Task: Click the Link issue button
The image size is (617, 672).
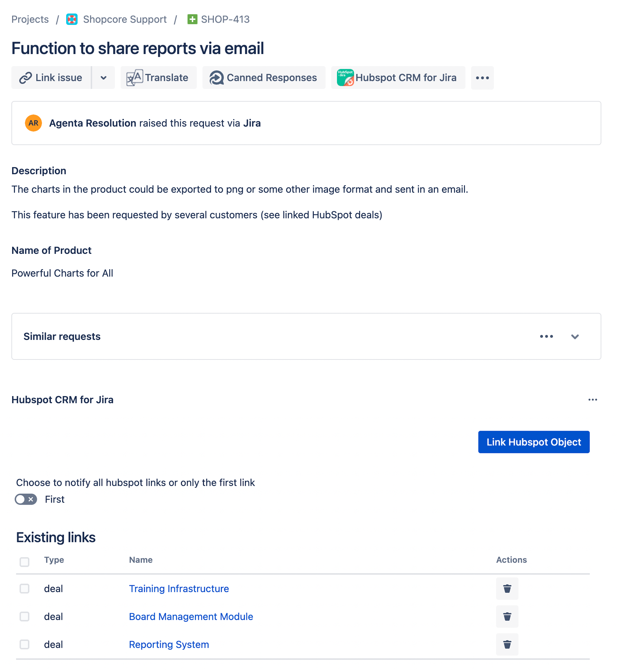Action: 51,78
